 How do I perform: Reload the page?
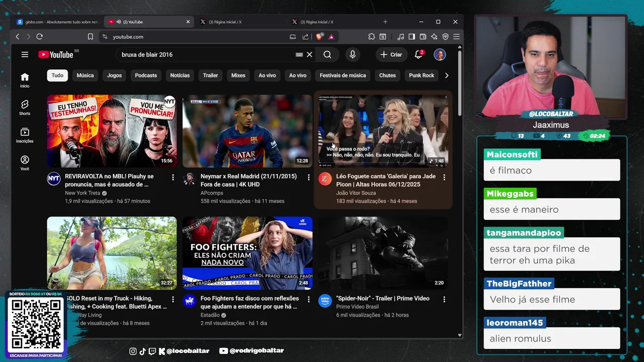tap(40, 37)
